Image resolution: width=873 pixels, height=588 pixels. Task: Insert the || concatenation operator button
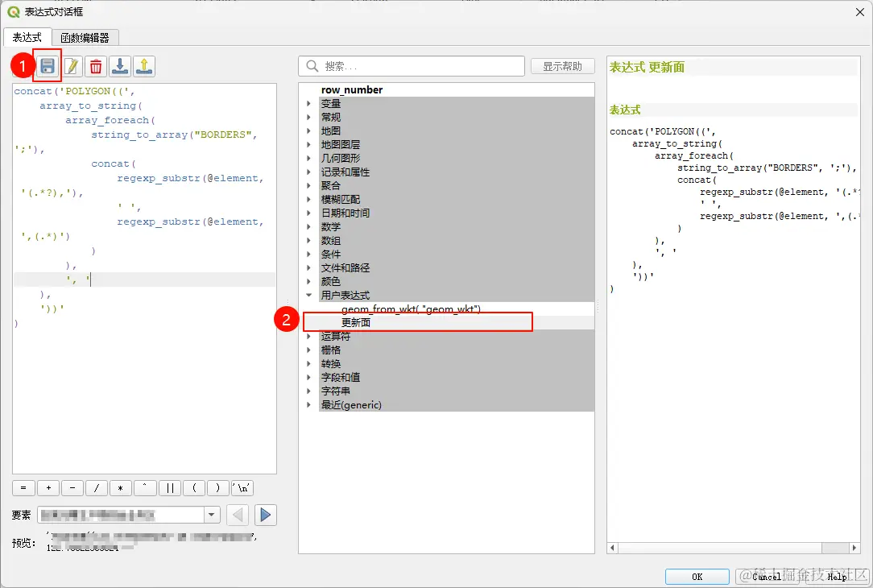click(x=170, y=488)
